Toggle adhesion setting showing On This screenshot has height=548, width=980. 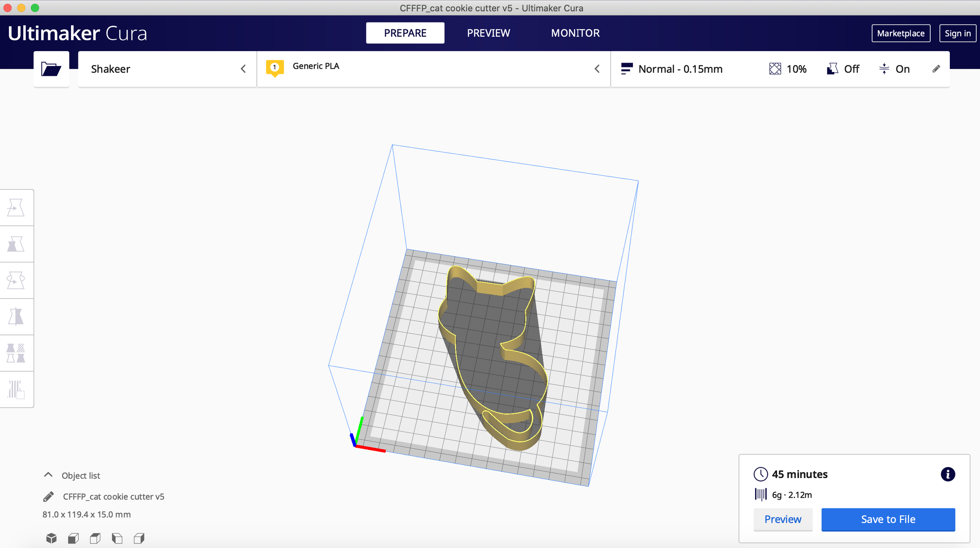894,69
